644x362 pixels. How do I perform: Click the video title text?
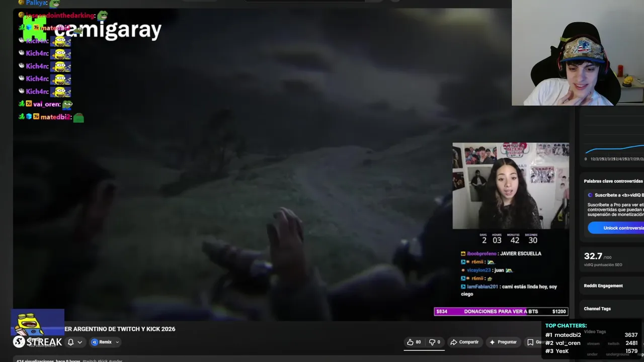(120, 329)
